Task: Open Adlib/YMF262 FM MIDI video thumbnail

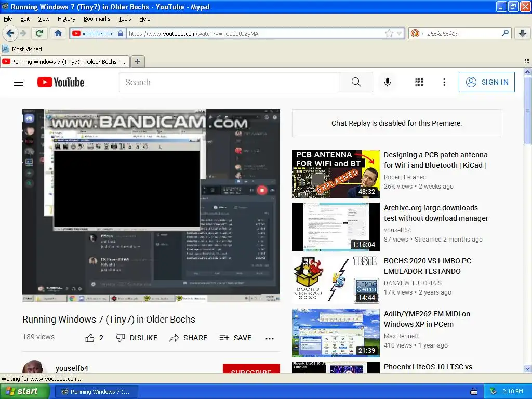Action: 336,333
